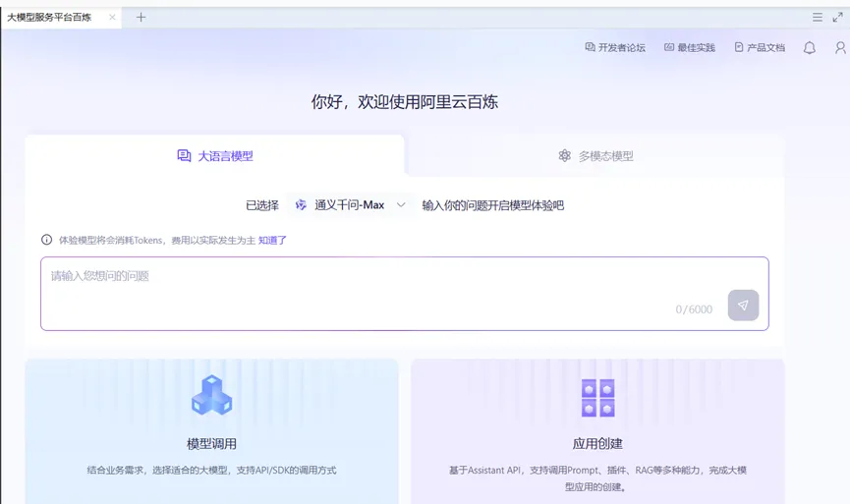Open the 应用创建 card title
The image size is (850, 504).
(597, 444)
